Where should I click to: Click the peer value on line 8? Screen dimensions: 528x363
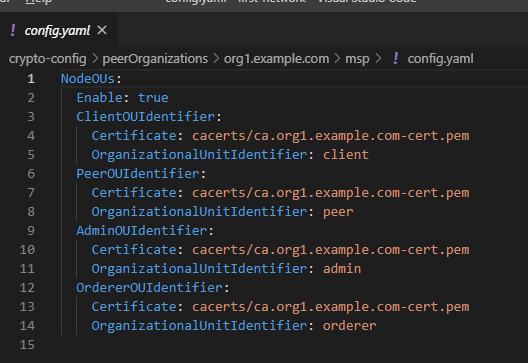[x=338, y=212]
